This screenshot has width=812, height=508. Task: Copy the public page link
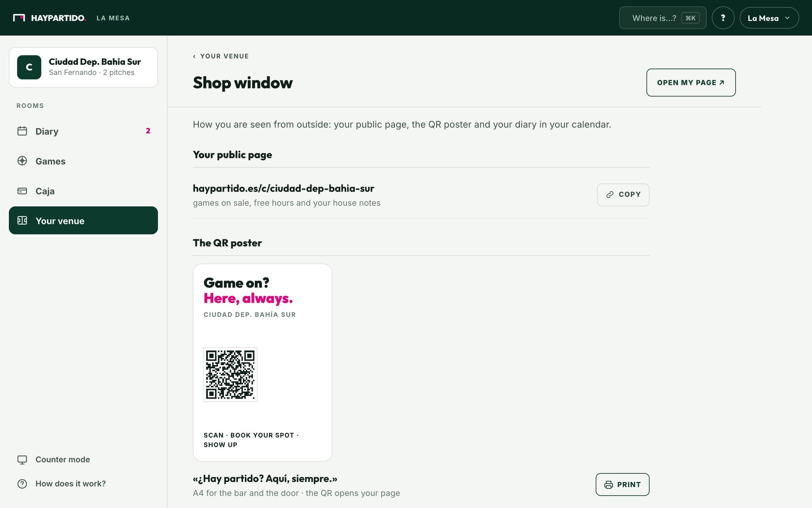coord(623,195)
